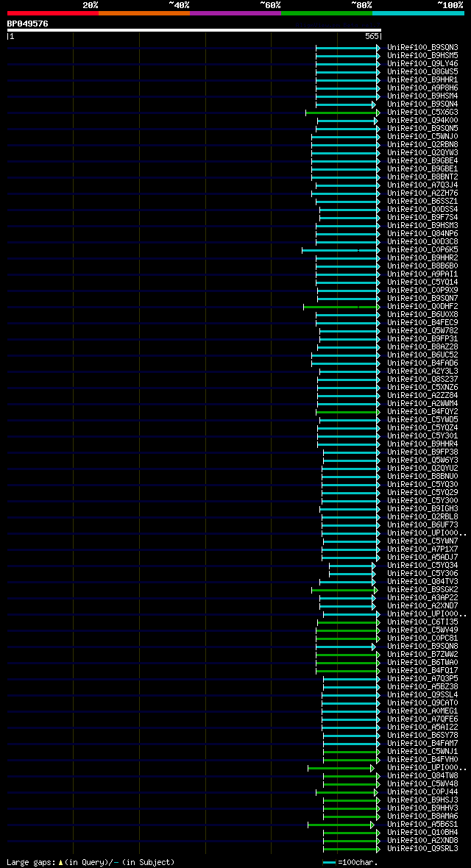Screen dimensions: 471x868
Task: Select label UniRef100_B9SQN5
Action: 422,129
